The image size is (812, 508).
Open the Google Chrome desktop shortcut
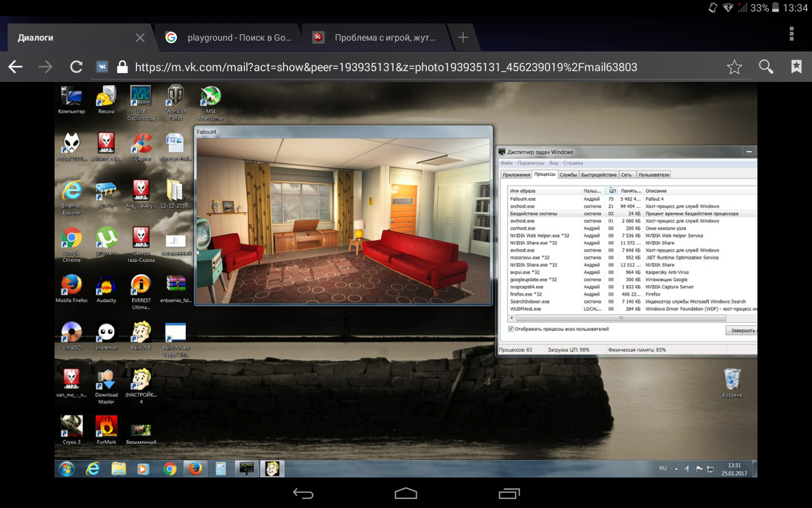(71, 245)
